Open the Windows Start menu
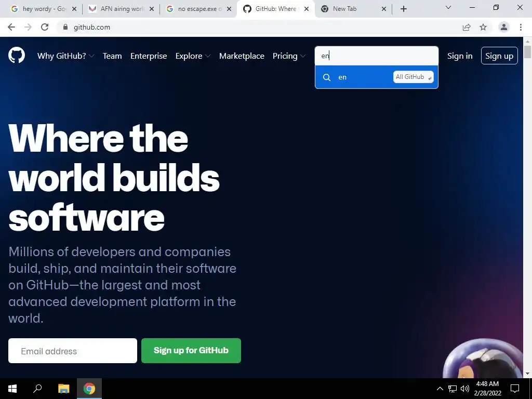The height and width of the screenshot is (399, 532). point(12,389)
